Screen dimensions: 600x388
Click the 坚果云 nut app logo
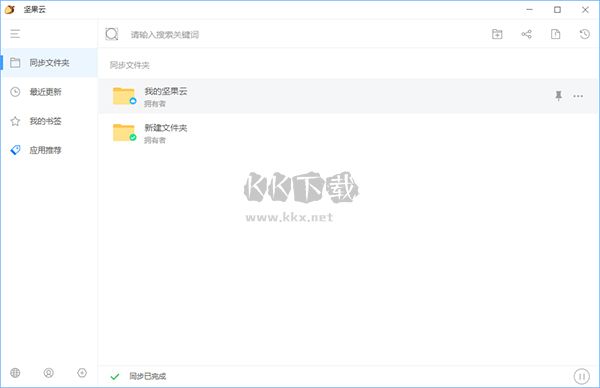tap(10, 9)
